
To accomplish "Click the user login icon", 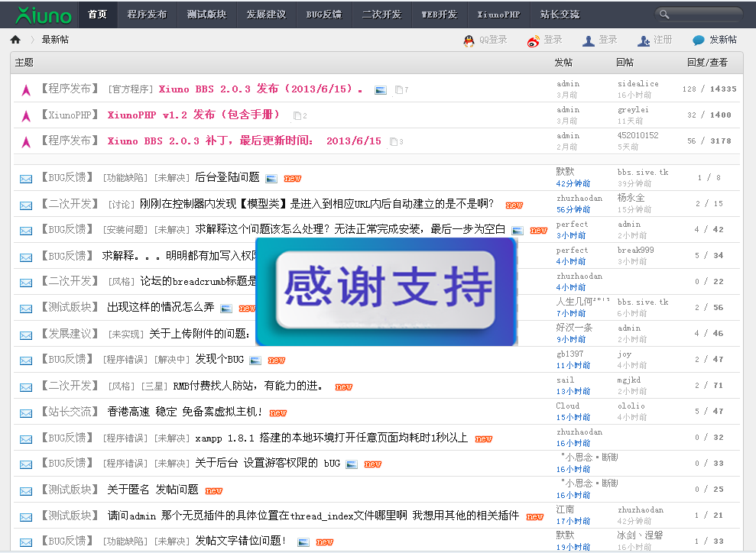I will point(589,41).
